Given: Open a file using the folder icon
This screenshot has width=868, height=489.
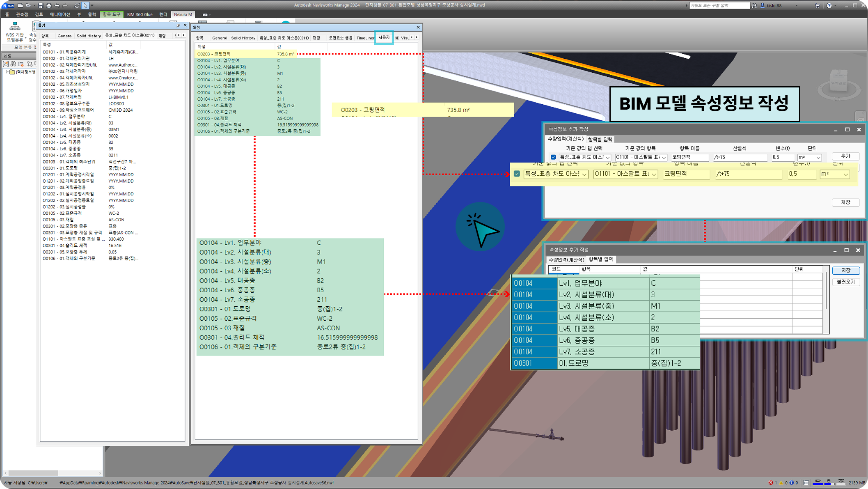Looking at the screenshot, I should coord(29,5).
